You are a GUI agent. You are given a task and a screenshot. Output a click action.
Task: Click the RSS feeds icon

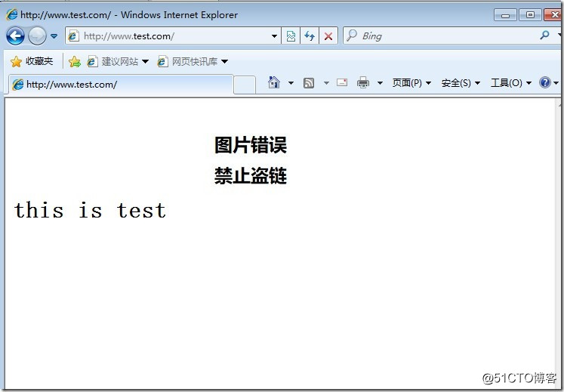[x=309, y=83]
